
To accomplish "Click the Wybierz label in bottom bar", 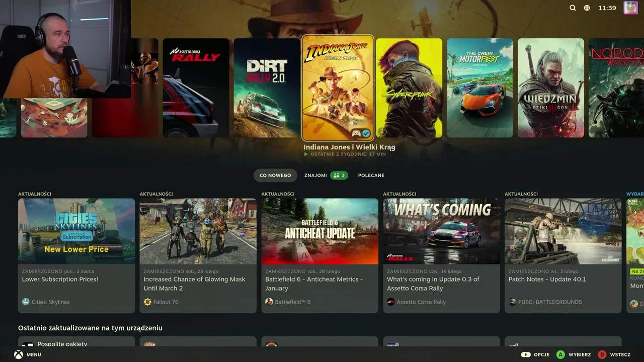I will click(x=580, y=354).
